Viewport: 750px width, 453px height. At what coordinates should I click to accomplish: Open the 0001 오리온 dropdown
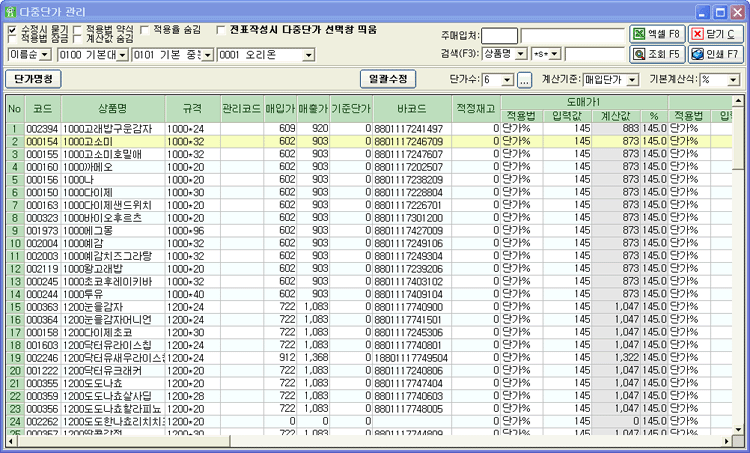coord(309,55)
